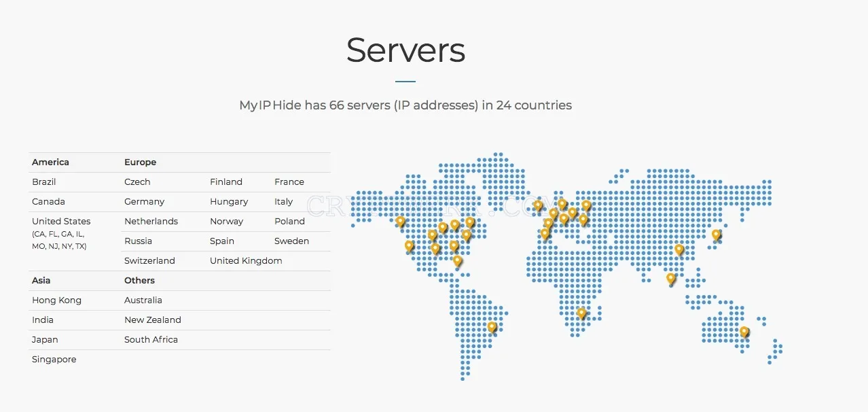Select United States in the America list

(x=61, y=222)
